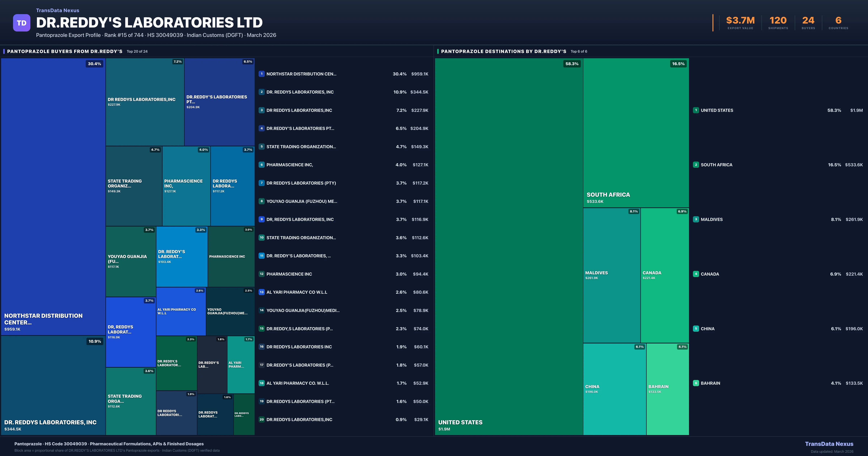The width and height of the screenshot is (868, 456).
Task: Select the Pantoprazole Destinations section header
Action: pos(503,51)
